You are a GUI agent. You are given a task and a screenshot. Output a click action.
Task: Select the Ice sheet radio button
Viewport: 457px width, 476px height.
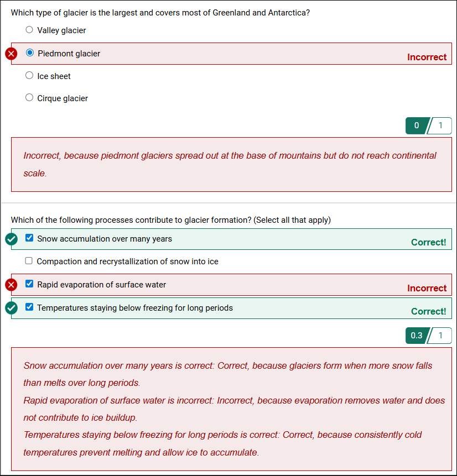click(x=29, y=75)
